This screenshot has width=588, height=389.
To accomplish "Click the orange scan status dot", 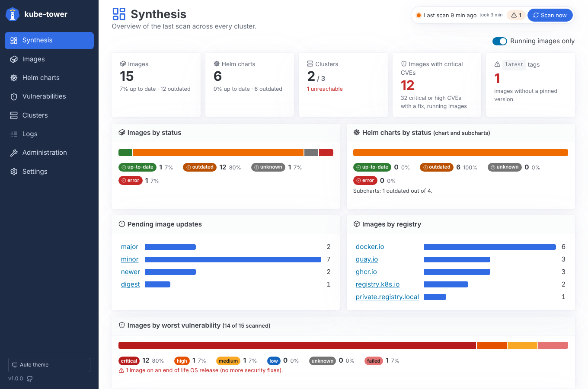I will pyautogui.click(x=419, y=15).
